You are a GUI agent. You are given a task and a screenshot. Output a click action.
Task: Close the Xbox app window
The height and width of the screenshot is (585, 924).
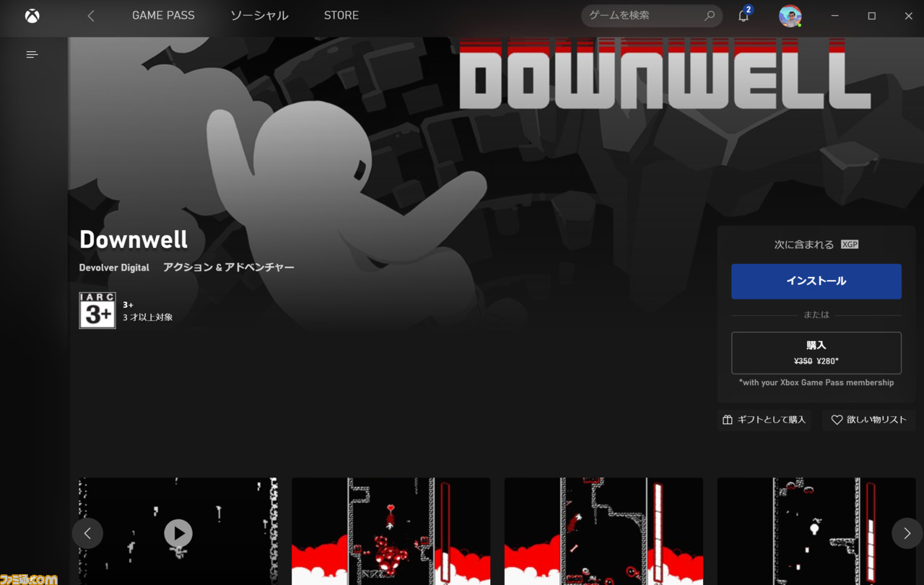(x=909, y=16)
